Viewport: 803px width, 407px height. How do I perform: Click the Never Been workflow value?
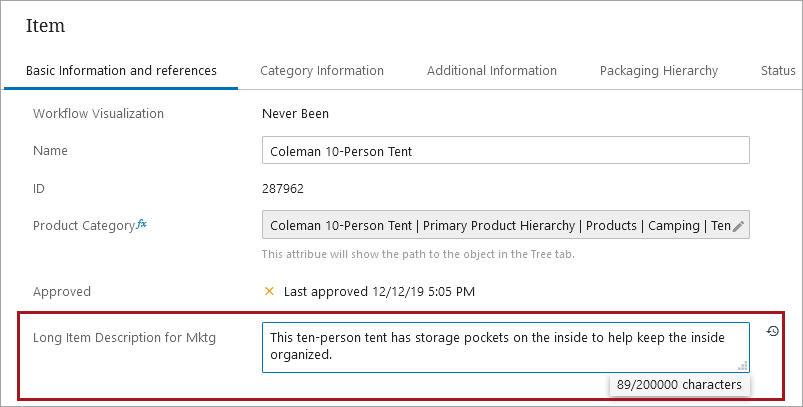[295, 114]
